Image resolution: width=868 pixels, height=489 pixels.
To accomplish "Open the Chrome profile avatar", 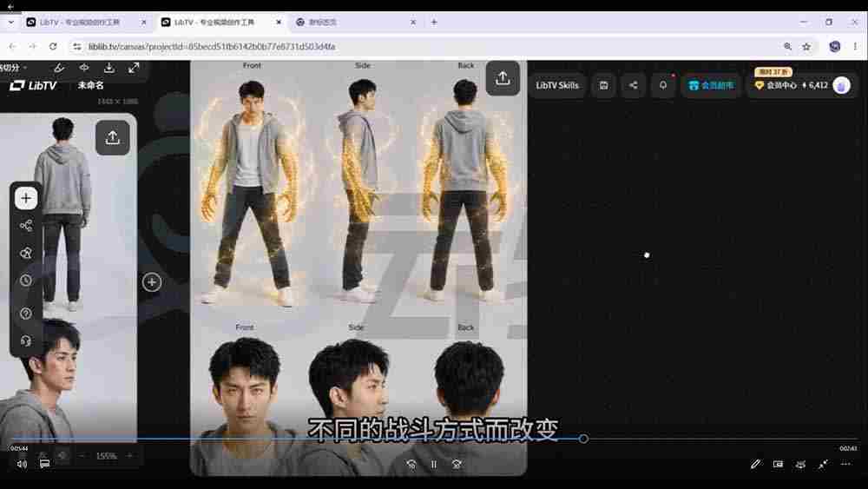I will 835,47.
